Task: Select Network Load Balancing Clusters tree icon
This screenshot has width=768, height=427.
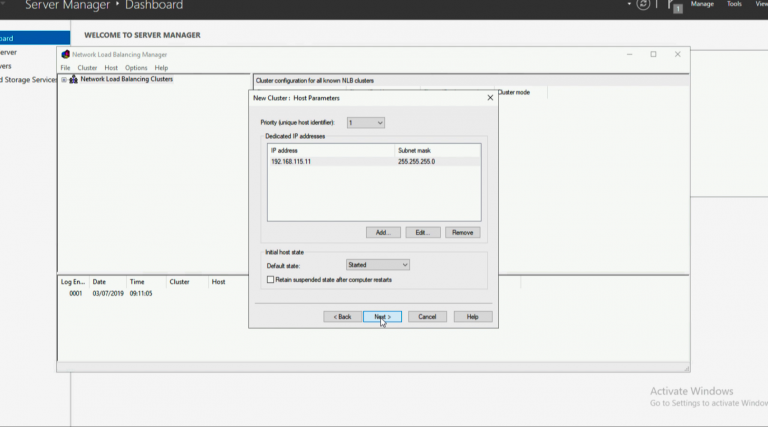Action: click(73, 79)
